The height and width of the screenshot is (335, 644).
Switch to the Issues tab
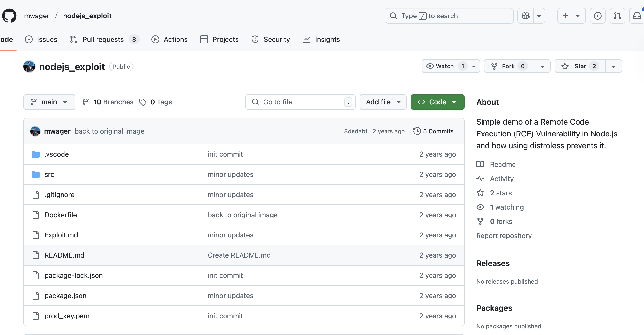[41, 39]
